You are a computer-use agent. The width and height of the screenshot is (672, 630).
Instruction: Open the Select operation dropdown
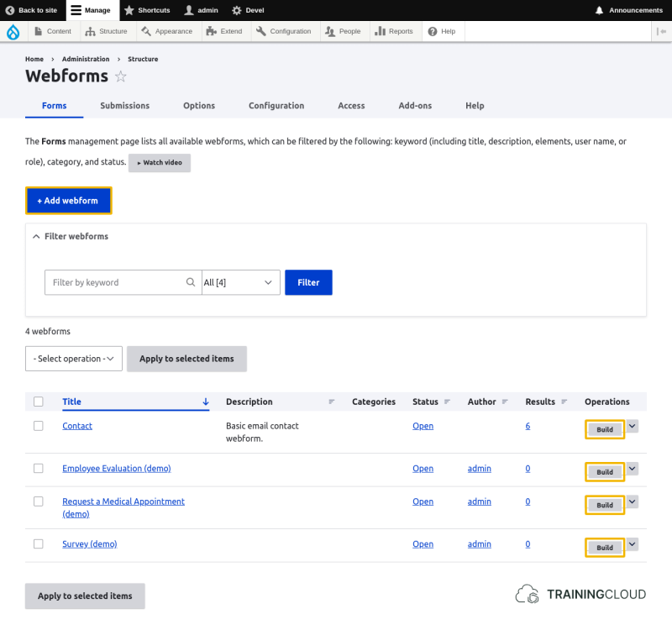[74, 359]
